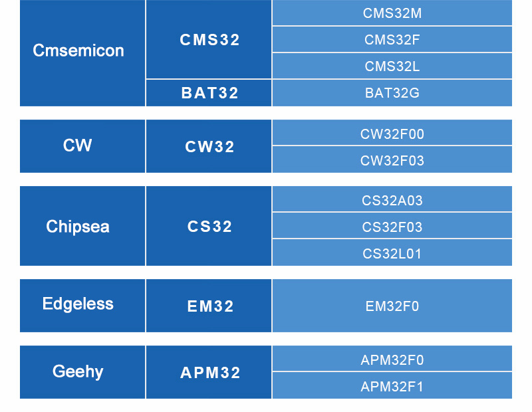The image size is (532, 412).
Task: Open the CS32L01 model entry
Action: [392, 253]
